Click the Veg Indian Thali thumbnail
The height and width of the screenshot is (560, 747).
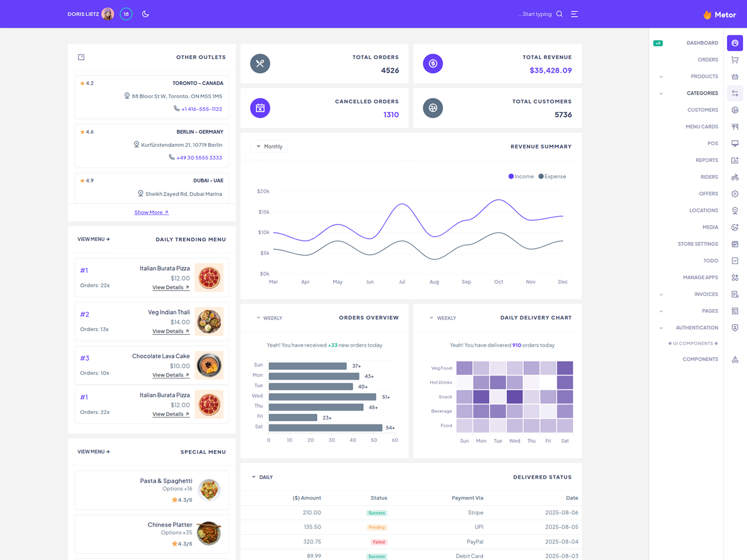pos(209,322)
